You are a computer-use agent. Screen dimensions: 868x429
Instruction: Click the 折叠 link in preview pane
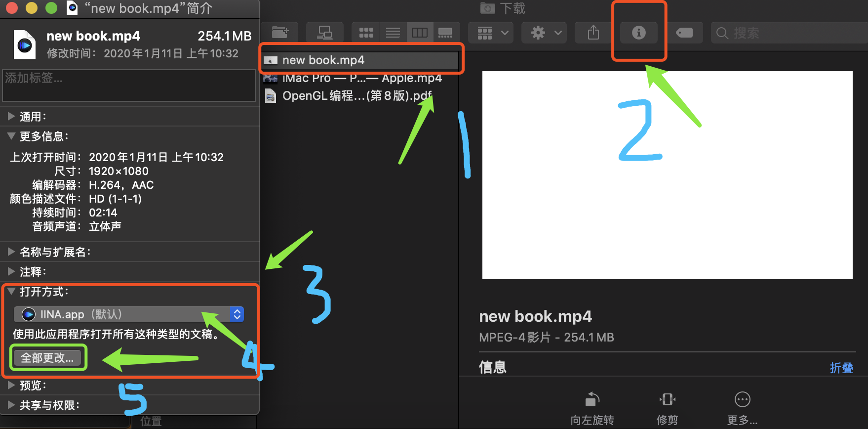click(841, 368)
